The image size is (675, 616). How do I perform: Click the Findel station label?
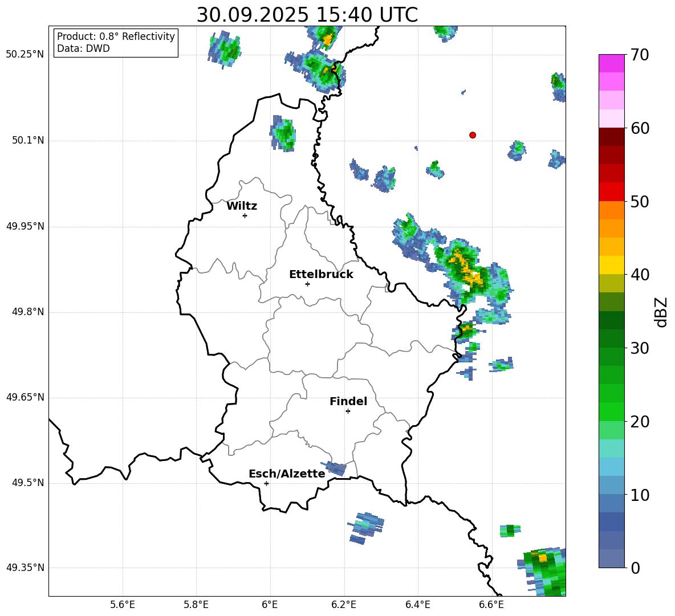pyautogui.click(x=348, y=401)
